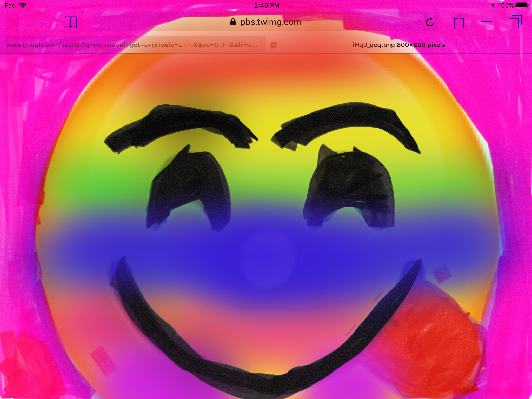Go back with the left chevron
This screenshot has width=532, height=399.
(x=16, y=22)
